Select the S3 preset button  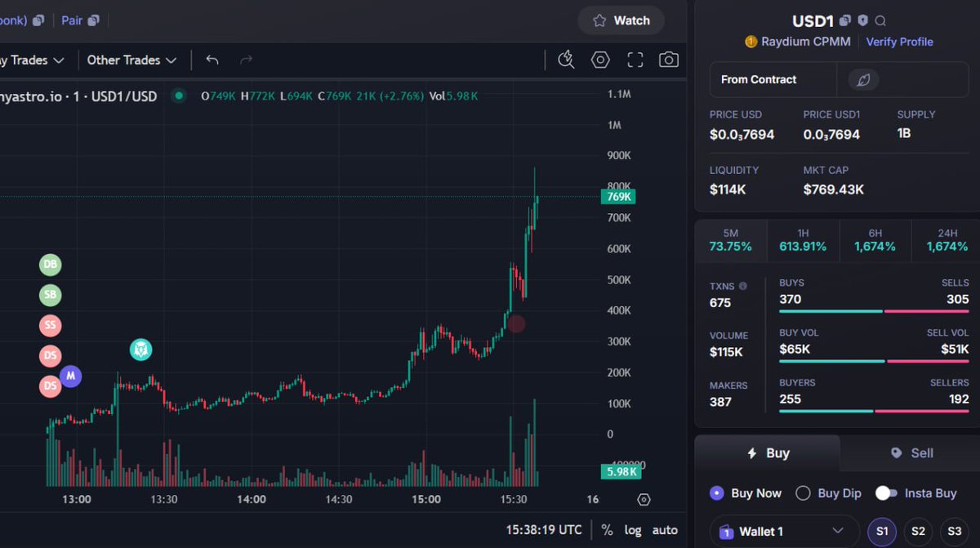point(954,532)
